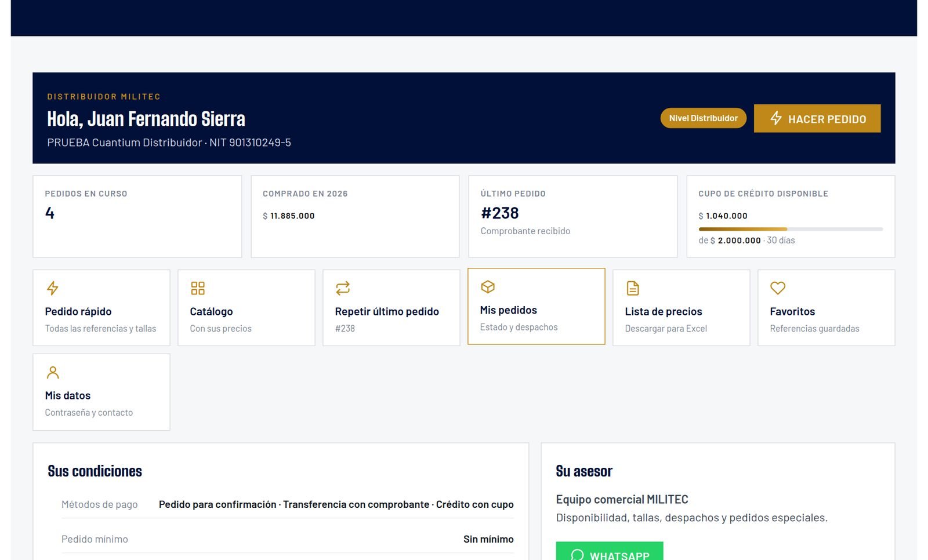Click the lightning icon in Hacer Pedido button
Viewport: 928px width, 560px height.
(776, 118)
